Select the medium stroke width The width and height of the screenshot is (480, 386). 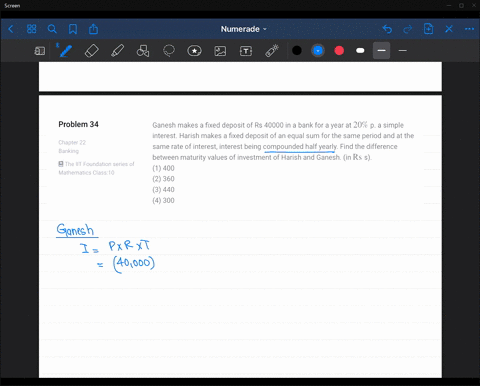pos(381,51)
